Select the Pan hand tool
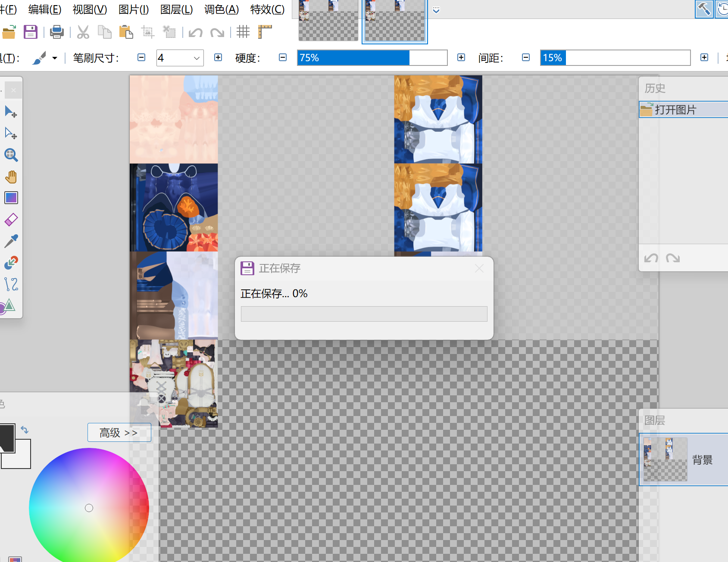Image resolution: width=728 pixels, height=562 pixels. pyautogui.click(x=11, y=177)
